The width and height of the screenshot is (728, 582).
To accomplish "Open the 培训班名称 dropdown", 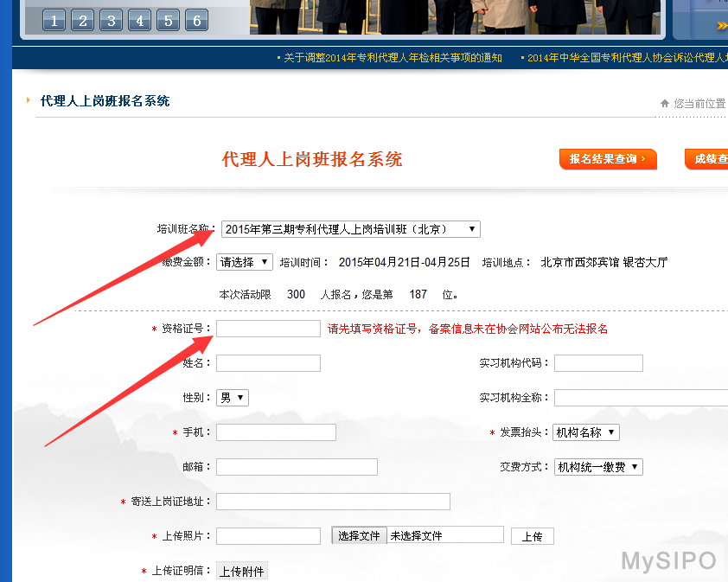I will [x=350, y=229].
